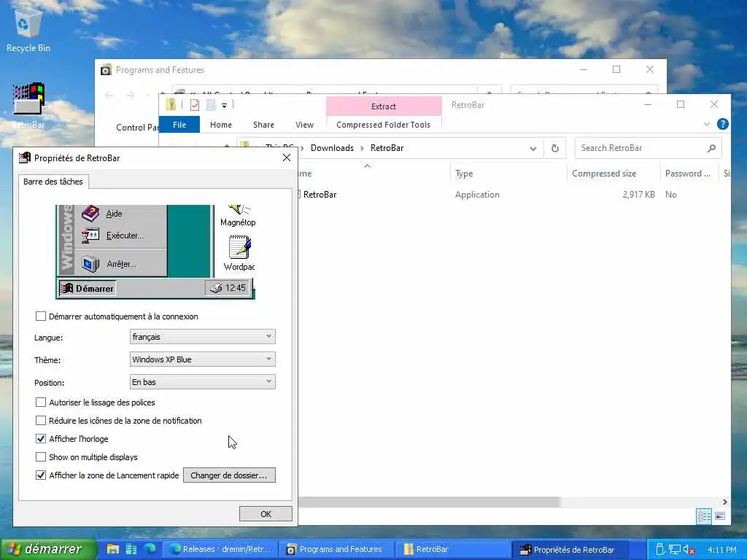Click Changer de dossier... button

point(229,475)
